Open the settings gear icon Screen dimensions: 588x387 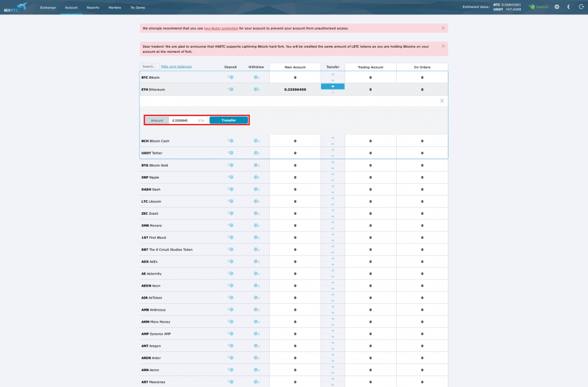(x=557, y=7)
